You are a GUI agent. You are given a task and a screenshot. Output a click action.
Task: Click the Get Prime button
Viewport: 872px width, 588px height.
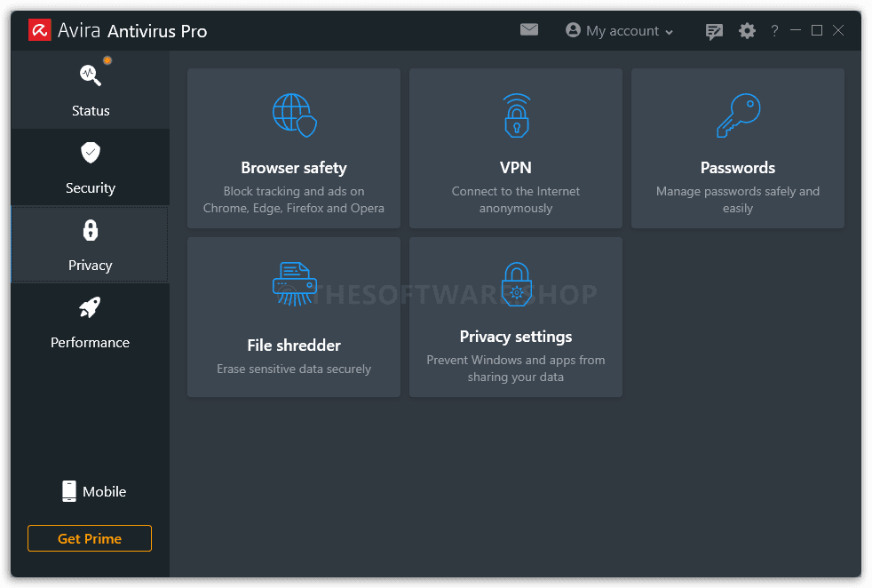click(x=90, y=538)
